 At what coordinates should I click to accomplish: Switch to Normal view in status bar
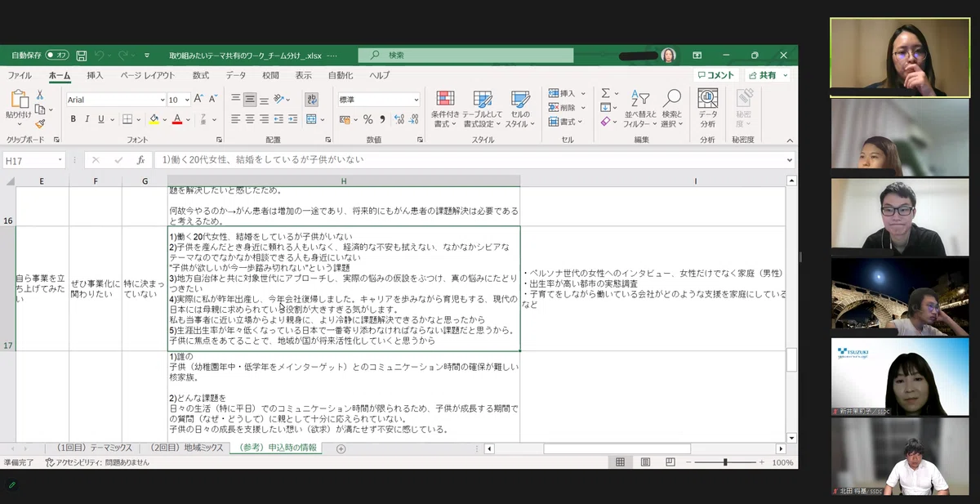point(620,462)
